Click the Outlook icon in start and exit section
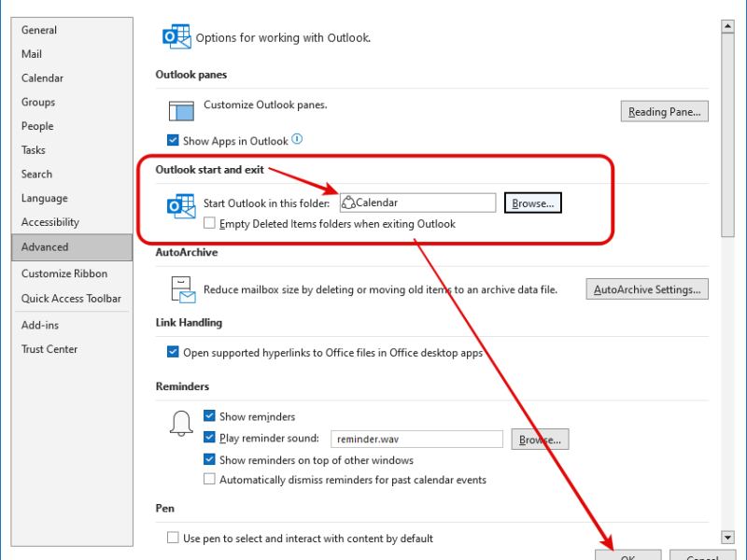747x560 pixels. 181,206
